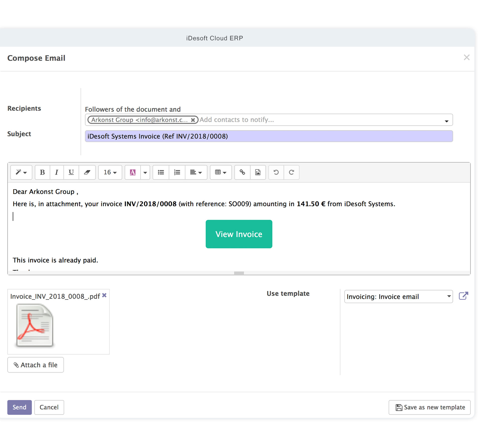Screen dimensions: 487x448
Task: Toggle bold formatting
Action: click(42, 172)
